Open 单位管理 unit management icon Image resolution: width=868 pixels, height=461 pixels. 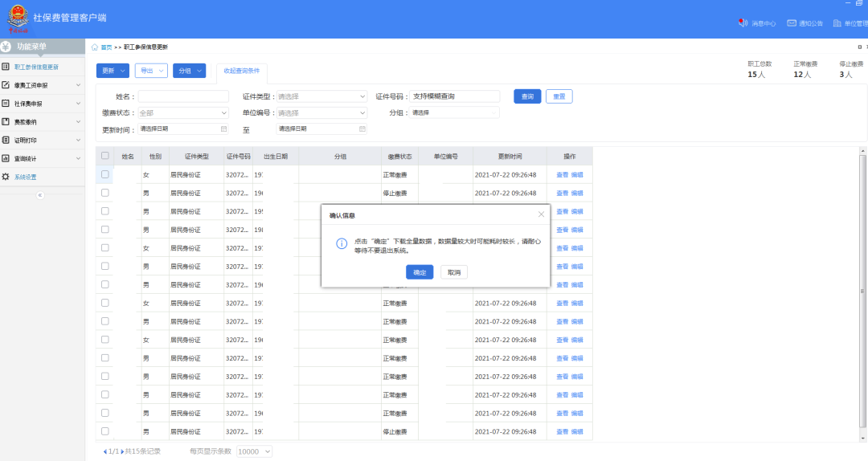coord(837,23)
